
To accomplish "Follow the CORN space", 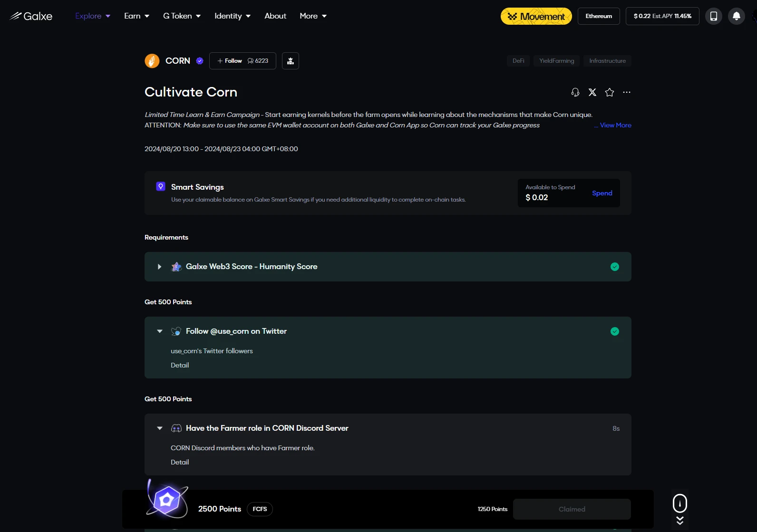I will click(230, 61).
